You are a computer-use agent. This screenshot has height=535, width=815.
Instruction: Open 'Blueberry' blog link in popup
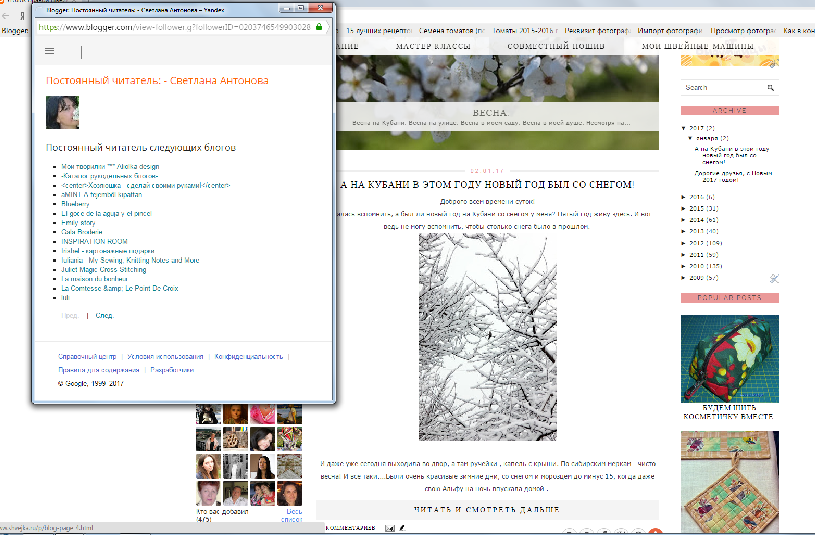(75, 204)
